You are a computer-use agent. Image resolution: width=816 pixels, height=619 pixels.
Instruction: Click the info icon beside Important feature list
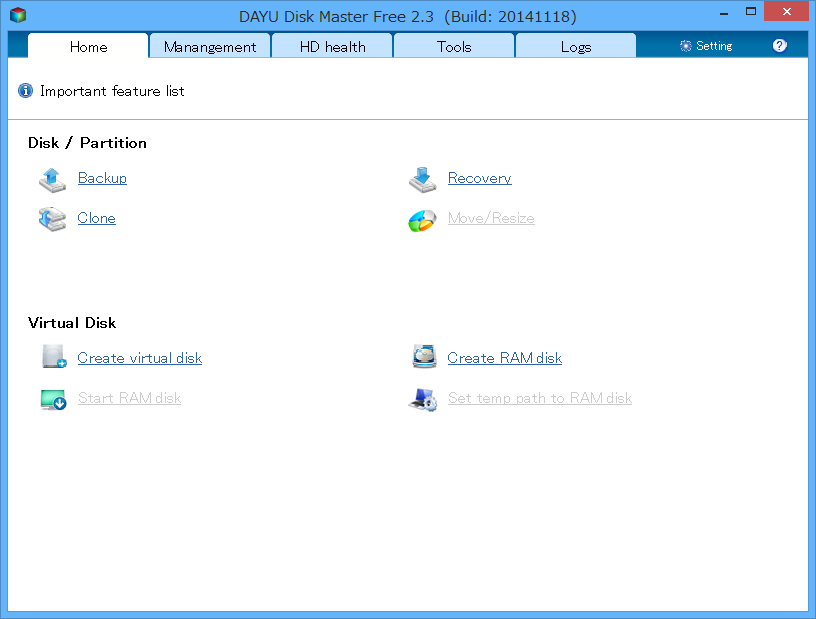(x=25, y=91)
